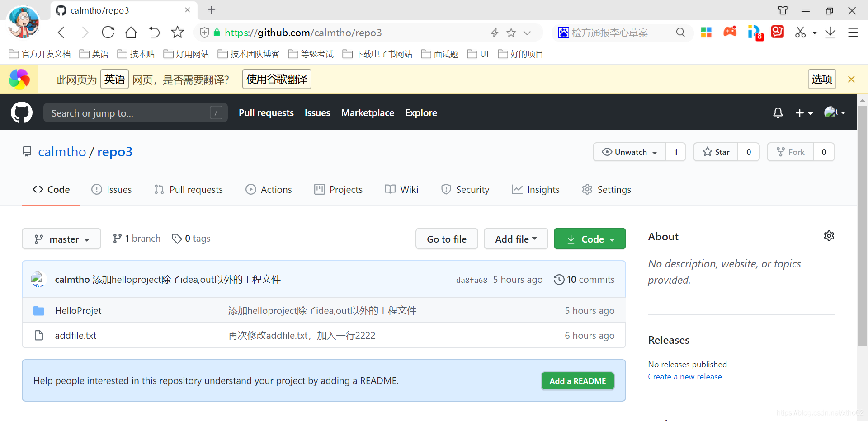Go to browser home page icon

tap(131, 33)
